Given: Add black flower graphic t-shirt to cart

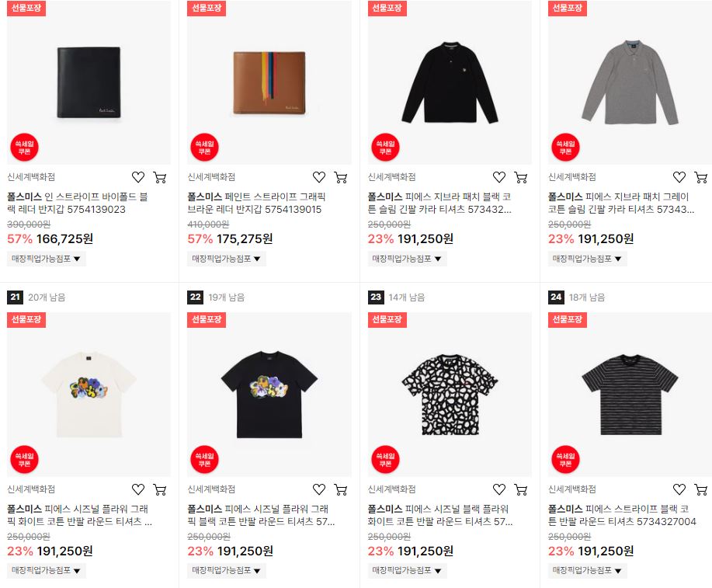Looking at the screenshot, I should (x=341, y=489).
